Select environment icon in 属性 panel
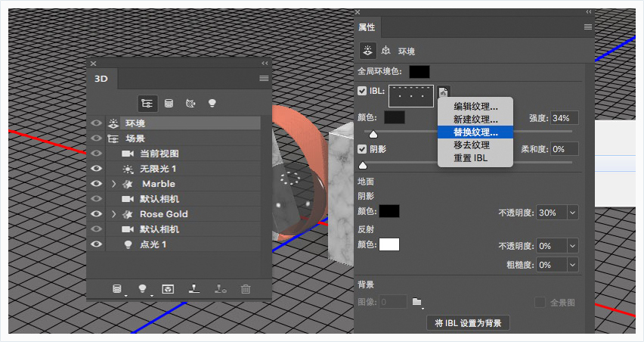 click(367, 51)
